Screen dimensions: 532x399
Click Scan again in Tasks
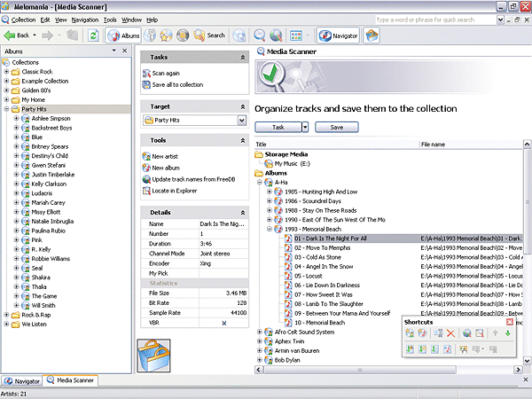(165, 74)
